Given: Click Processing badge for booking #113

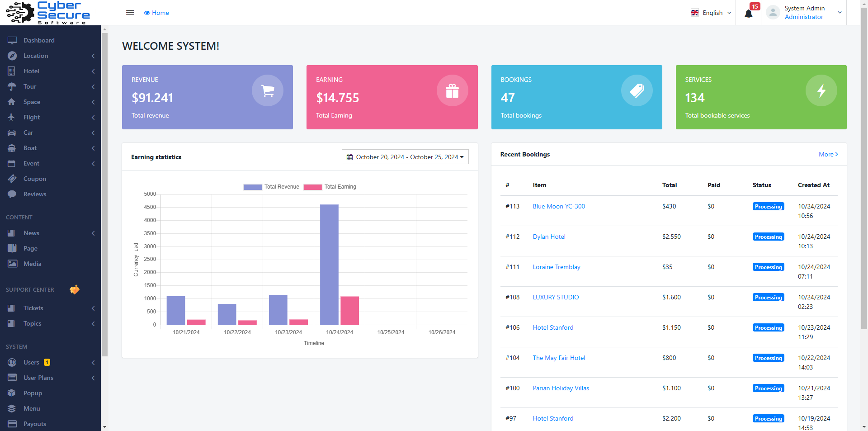Looking at the screenshot, I should point(769,206).
